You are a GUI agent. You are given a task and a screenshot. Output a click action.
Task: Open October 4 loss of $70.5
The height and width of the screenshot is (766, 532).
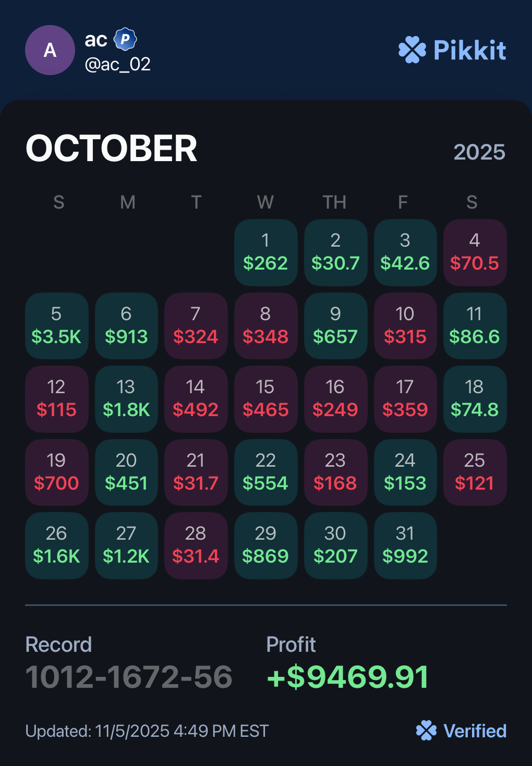(475, 252)
